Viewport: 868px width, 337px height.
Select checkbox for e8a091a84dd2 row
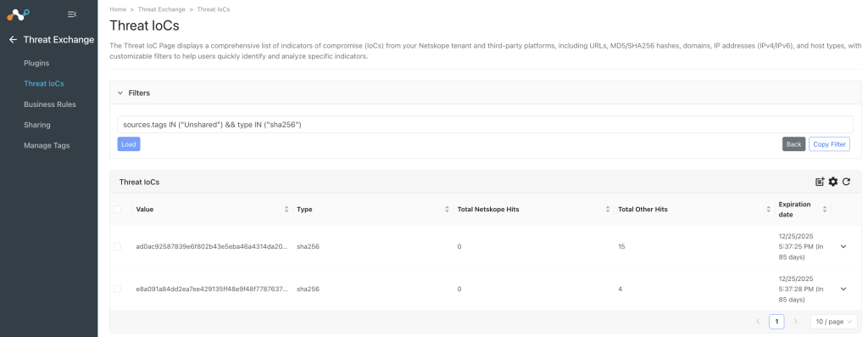(x=117, y=289)
